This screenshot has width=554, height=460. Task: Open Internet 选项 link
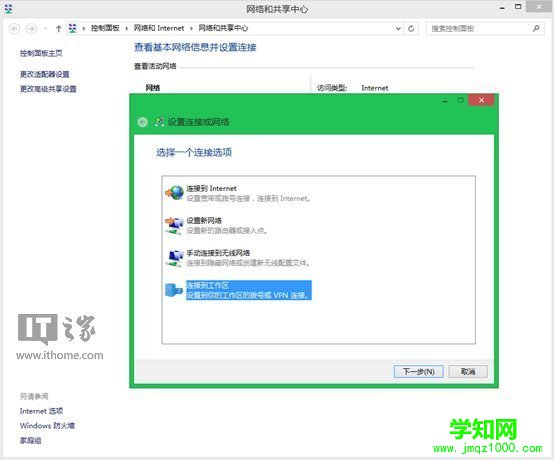[x=41, y=411]
